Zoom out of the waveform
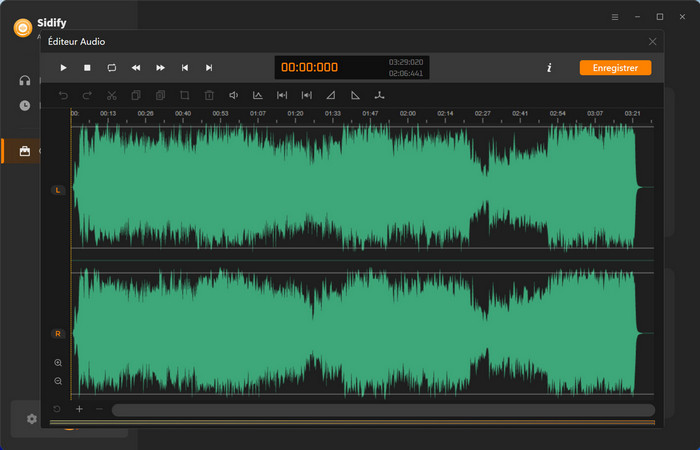Image resolution: width=700 pixels, height=450 pixels. (58, 381)
